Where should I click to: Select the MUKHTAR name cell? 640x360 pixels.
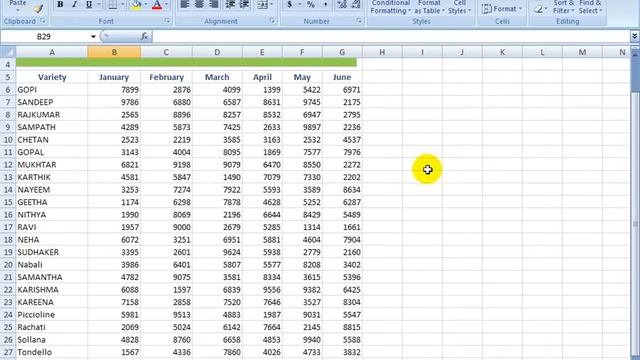click(52, 164)
